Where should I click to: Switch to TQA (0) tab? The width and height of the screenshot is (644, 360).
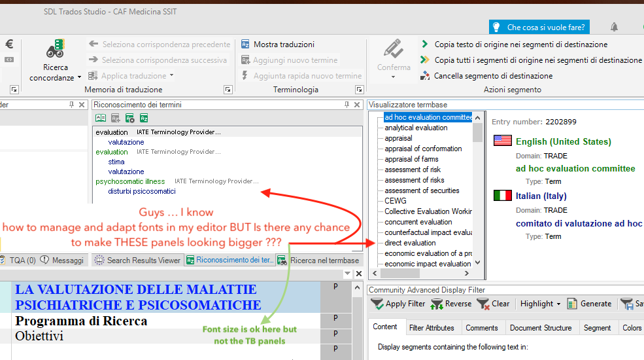18,260
